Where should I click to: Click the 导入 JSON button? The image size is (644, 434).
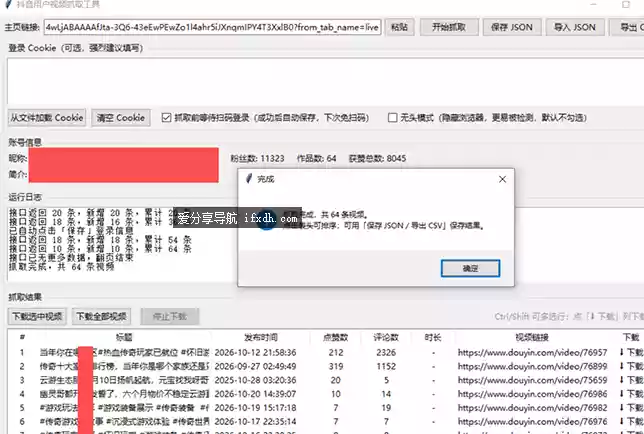[575, 28]
